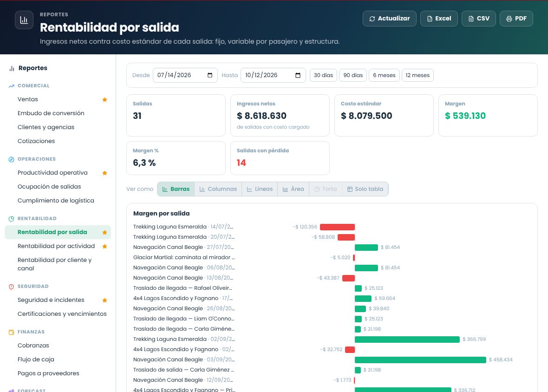Click the Finanzas section wallet icon
This screenshot has height=392, width=548.
click(x=11, y=332)
